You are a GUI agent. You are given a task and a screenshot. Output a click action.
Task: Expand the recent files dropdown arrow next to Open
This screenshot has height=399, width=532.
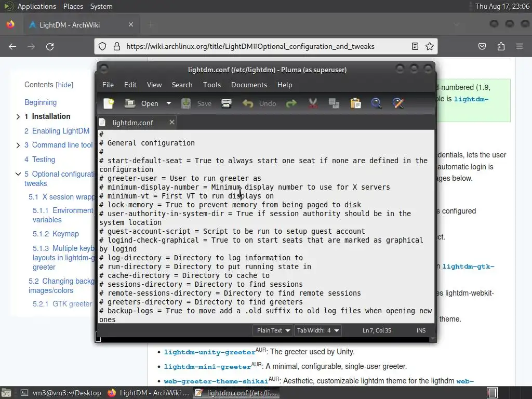[x=169, y=103]
